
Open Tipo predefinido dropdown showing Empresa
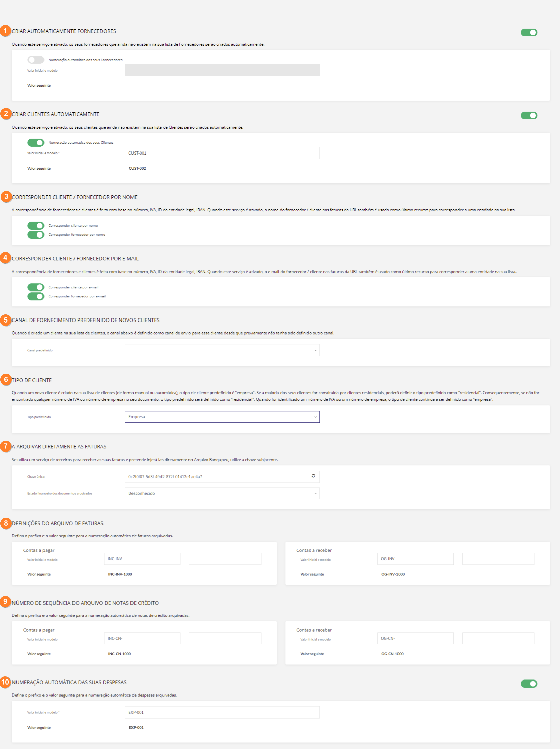click(222, 417)
